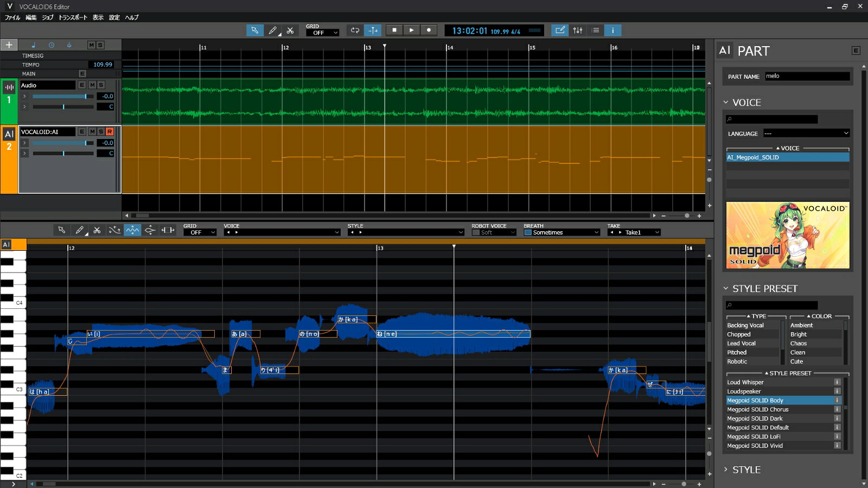Select the scissors tool in top toolbar
Image resolution: width=868 pixels, height=488 pixels.
[290, 30]
